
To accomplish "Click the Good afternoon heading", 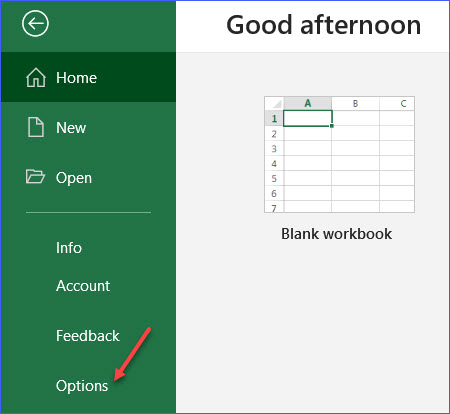I will [323, 25].
